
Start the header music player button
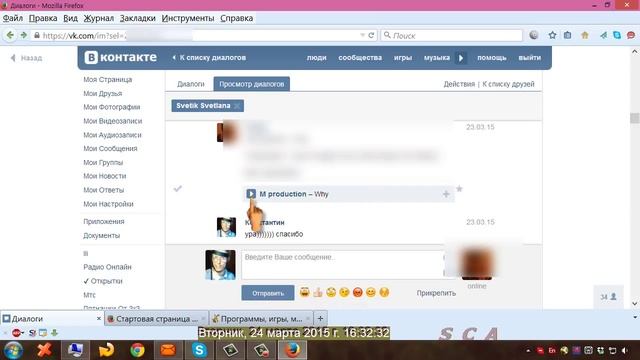[461, 58]
